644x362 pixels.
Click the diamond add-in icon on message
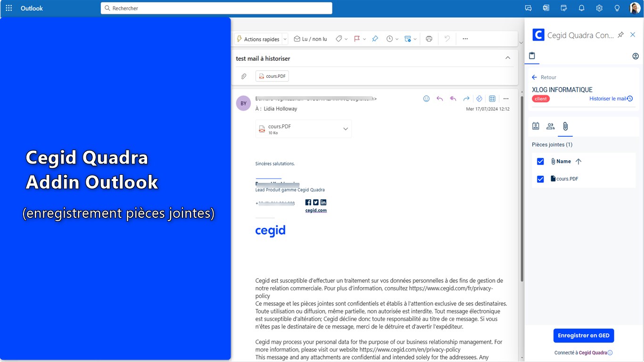[479, 99]
